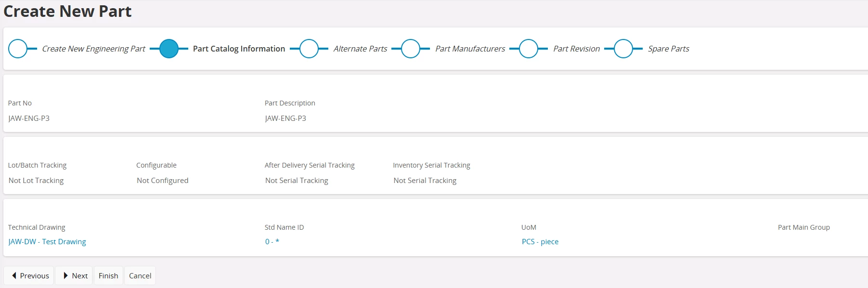Click the Next button right arrow icon
The width and height of the screenshot is (868, 288).
pos(65,275)
